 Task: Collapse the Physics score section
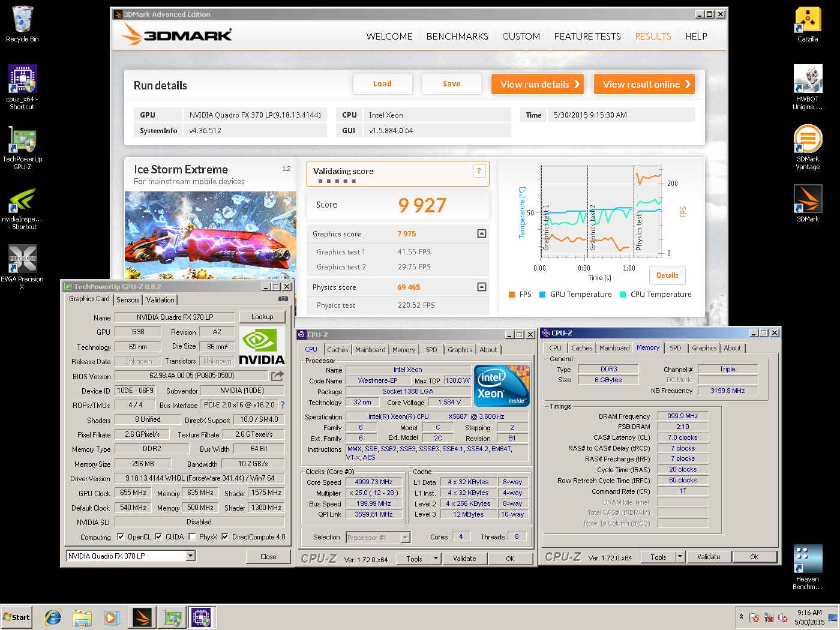coord(482,287)
